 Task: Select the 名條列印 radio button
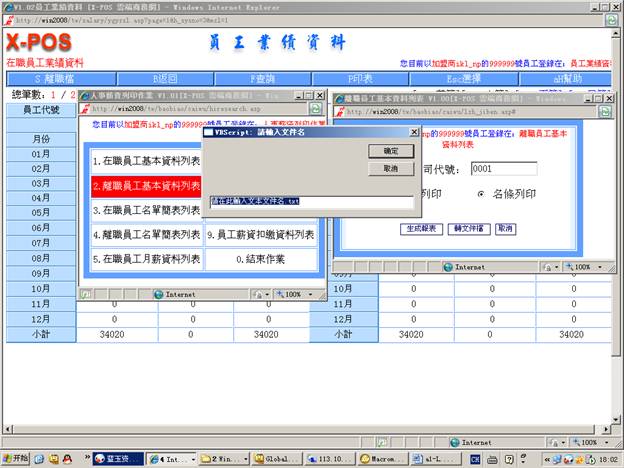tap(481, 194)
